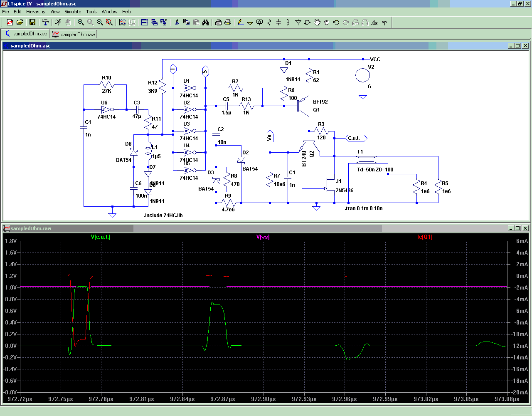Click the Cut scissors icon
532x416 pixels.
pyautogui.click(x=177, y=22)
